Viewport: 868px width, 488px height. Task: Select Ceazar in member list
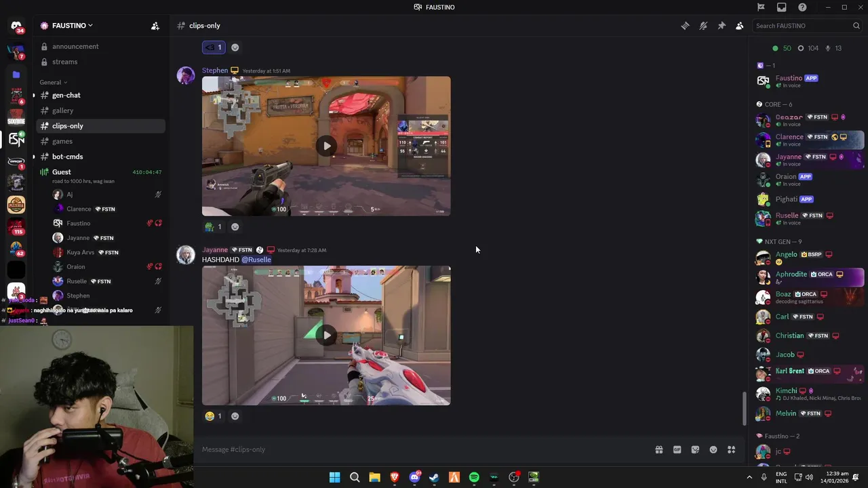[x=809, y=120]
